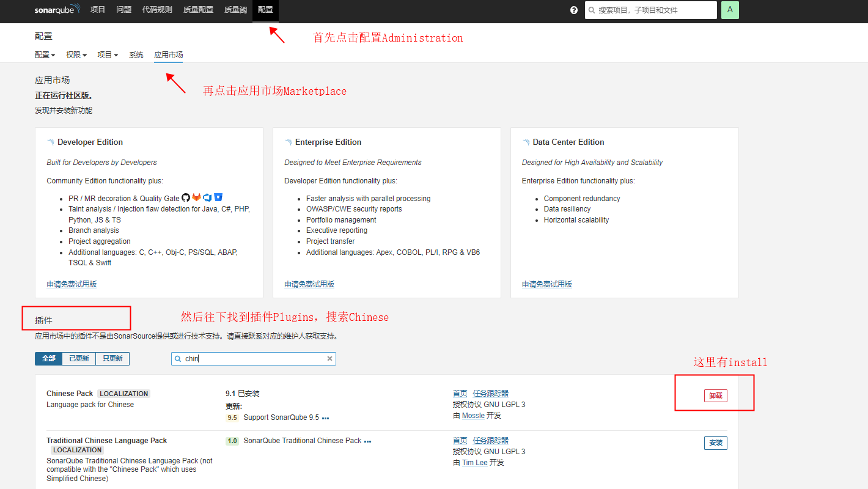Screen dimensions: 868x489
Task: Expand the 项目 dropdown in the sub navigation
Action: point(108,55)
